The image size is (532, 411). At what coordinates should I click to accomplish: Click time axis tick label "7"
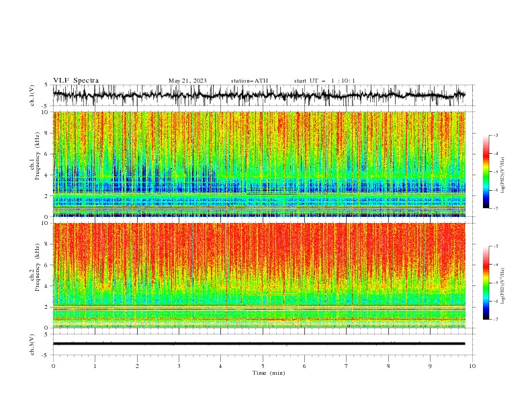[x=347, y=366]
